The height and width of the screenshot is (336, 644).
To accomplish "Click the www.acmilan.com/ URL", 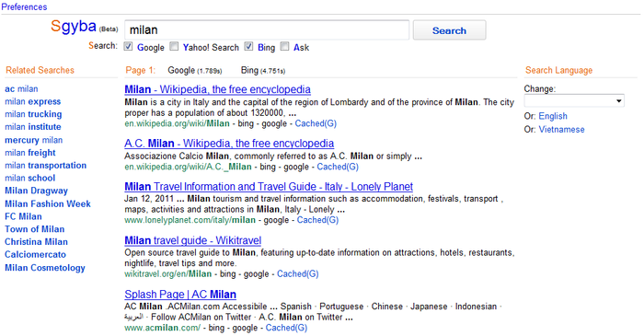I will [163, 328].
